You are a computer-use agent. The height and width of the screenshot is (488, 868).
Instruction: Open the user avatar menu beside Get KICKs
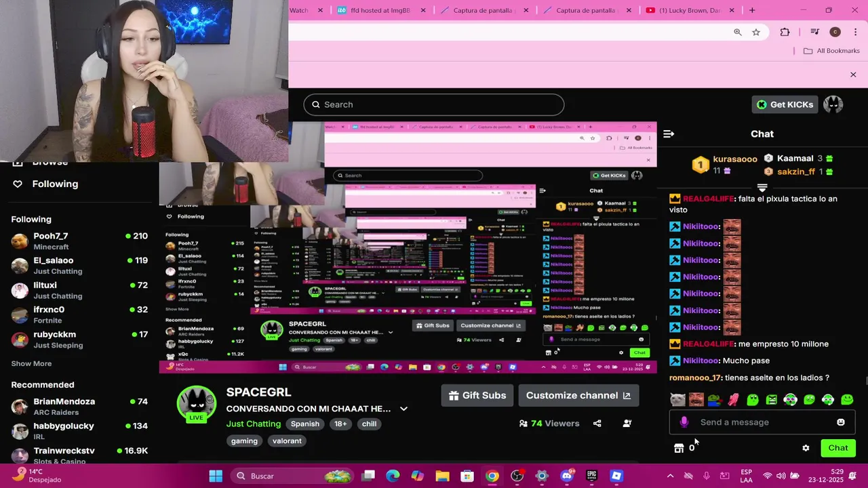tap(833, 104)
